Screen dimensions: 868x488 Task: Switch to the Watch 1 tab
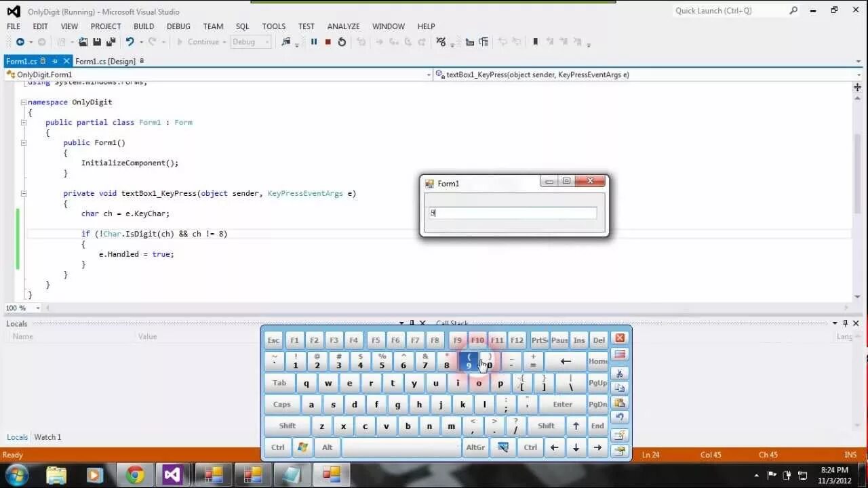click(47, 437)
